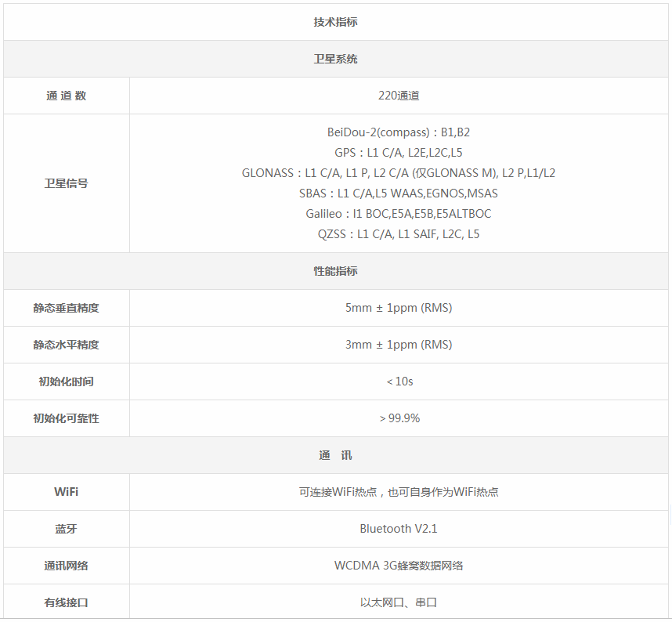
Task: Select the 3mm ± 1ppm (RMS) value
Action: pos(398,345)
